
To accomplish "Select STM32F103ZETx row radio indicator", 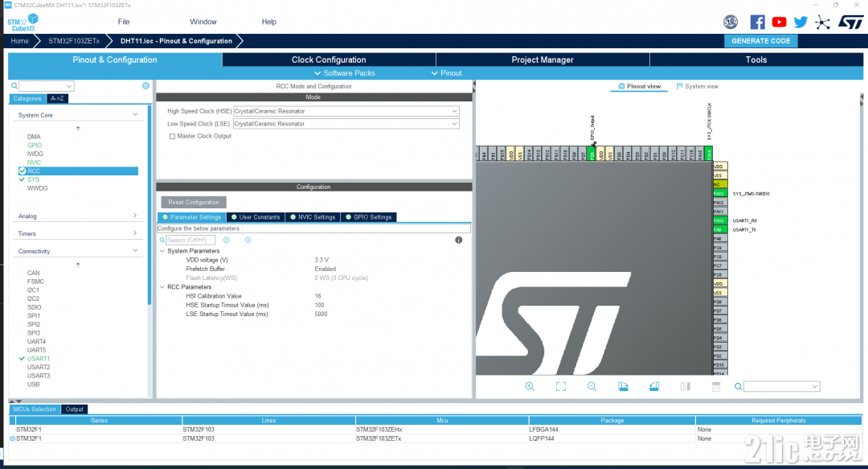I will [12, 438].
